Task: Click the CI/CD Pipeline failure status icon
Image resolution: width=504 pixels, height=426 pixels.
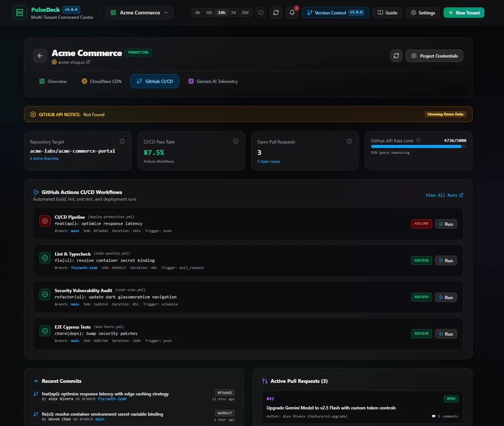Action: 45,221
